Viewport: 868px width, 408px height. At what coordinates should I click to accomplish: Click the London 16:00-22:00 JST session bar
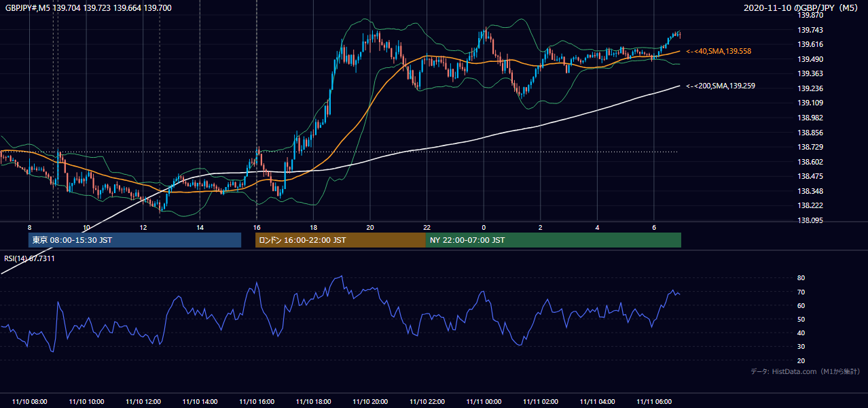(340, 240)
